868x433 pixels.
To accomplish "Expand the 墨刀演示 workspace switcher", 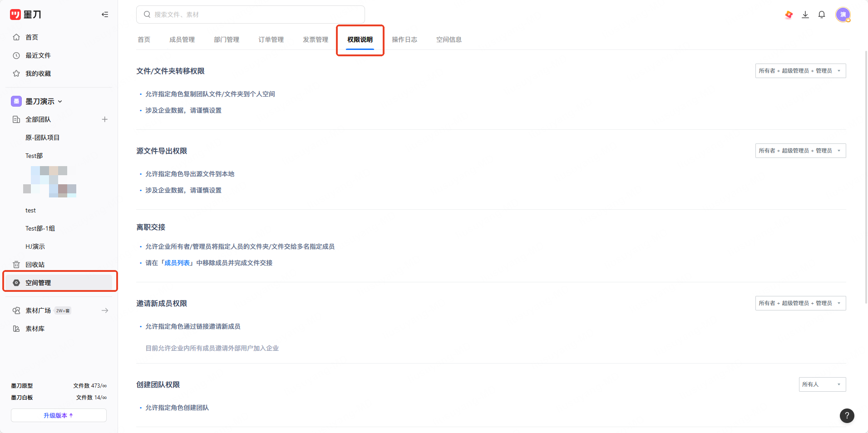I will [37, 101].
